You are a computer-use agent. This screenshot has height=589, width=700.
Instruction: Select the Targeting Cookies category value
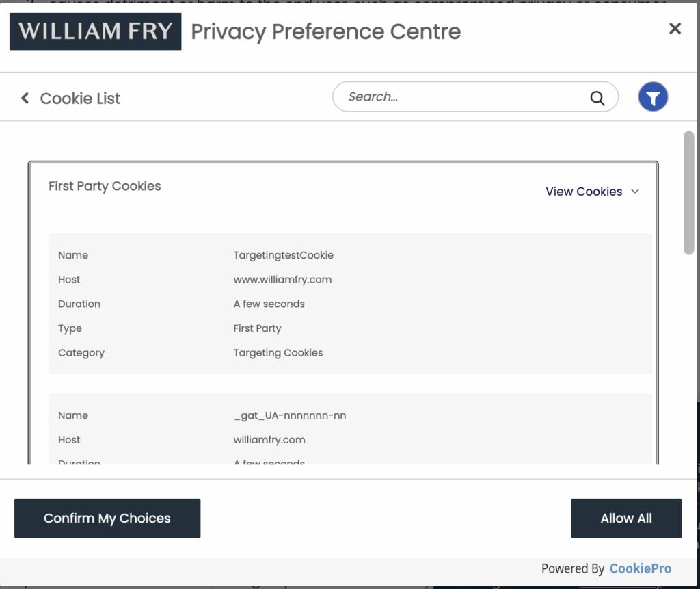(278, 353)
